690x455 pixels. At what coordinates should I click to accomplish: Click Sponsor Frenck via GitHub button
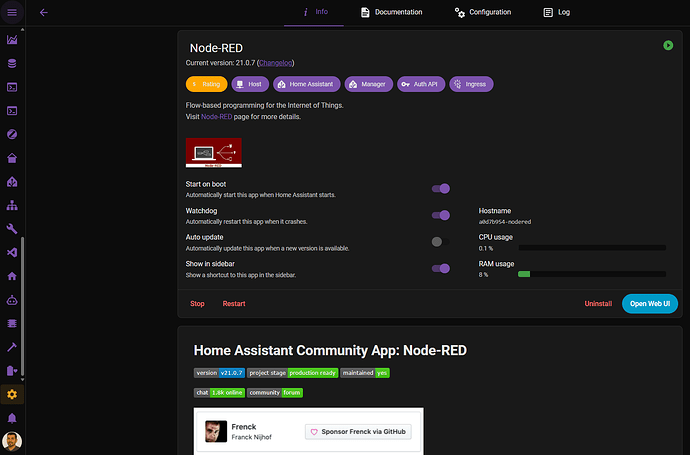358,432
